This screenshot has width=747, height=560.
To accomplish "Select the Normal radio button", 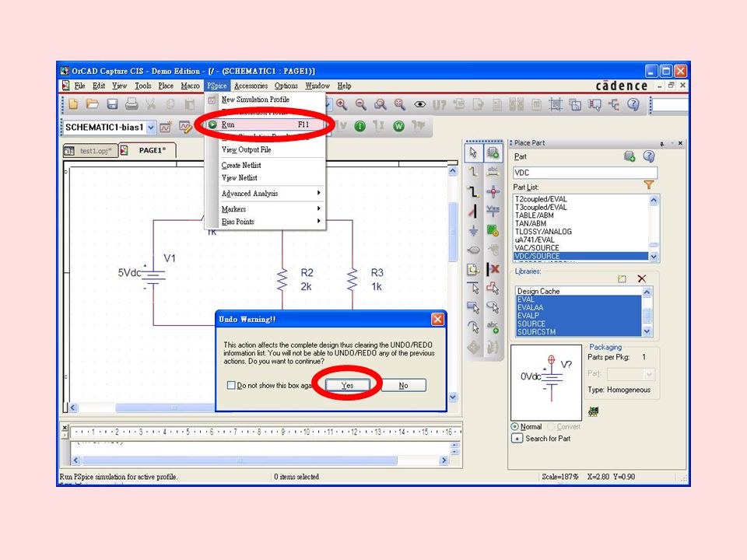I will coord(514,427).
